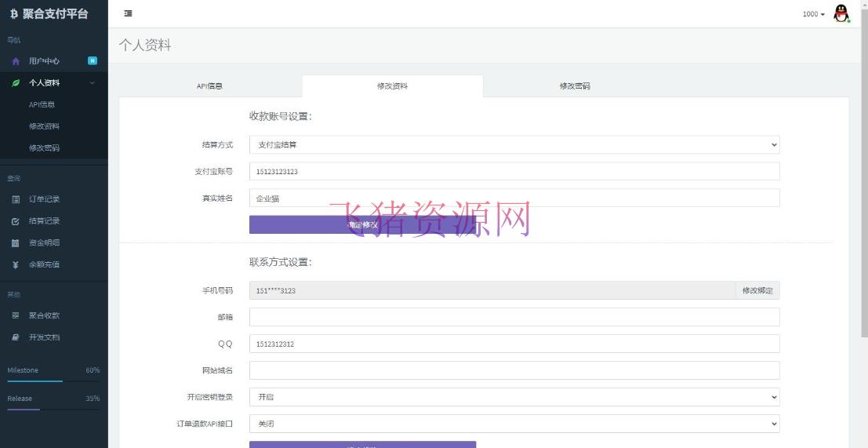868x448 pixels.
Task: Click the partially visible bottom purple submit button
Action: click(x=362, y=445)
